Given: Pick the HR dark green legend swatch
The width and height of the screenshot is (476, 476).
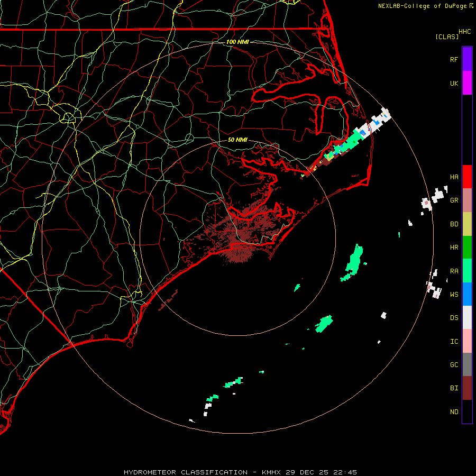Looking at the screenshot, I should click(467, 248).
